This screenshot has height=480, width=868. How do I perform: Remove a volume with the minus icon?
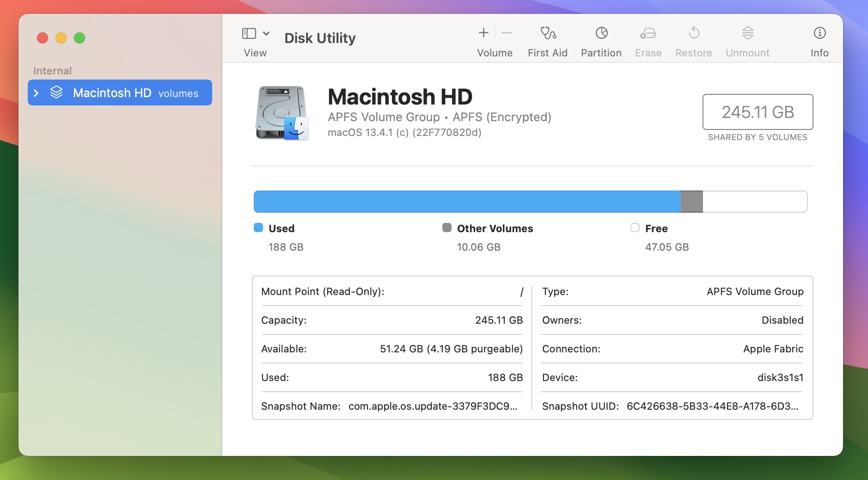pos(507,32)
